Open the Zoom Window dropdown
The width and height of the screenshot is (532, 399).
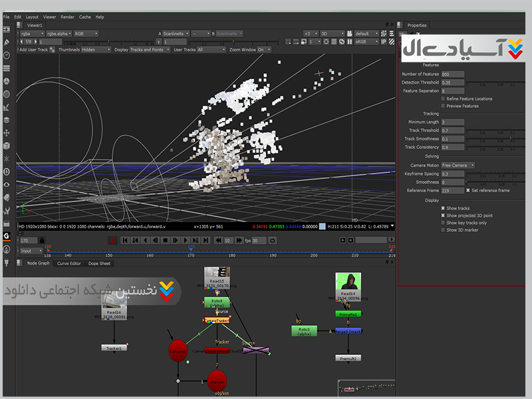[264, 49]
